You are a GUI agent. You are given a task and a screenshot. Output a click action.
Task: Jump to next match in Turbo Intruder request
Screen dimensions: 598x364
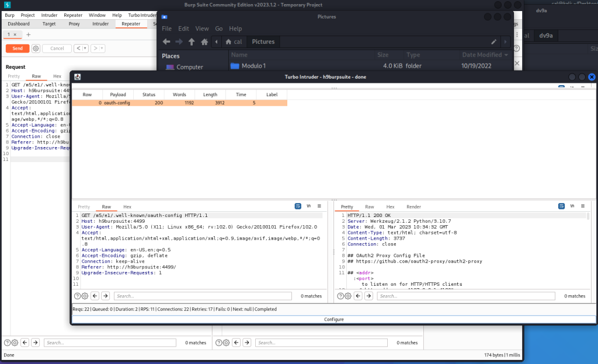pos(106,296)
